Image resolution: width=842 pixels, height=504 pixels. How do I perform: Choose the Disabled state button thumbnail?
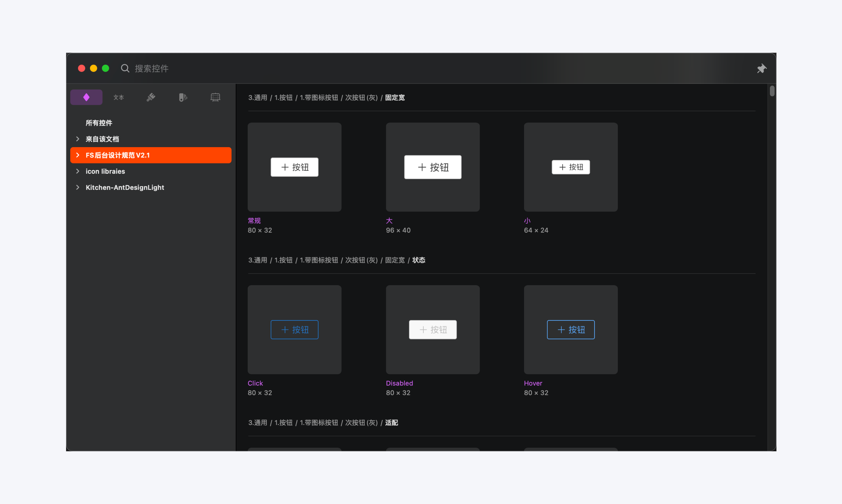[432, 329]
